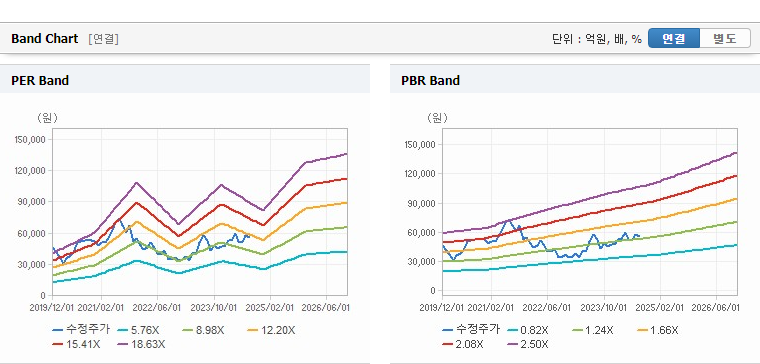Screen dimensions: 760x364
Task: Switch to 별도 separate view
Action: (725, 38)
